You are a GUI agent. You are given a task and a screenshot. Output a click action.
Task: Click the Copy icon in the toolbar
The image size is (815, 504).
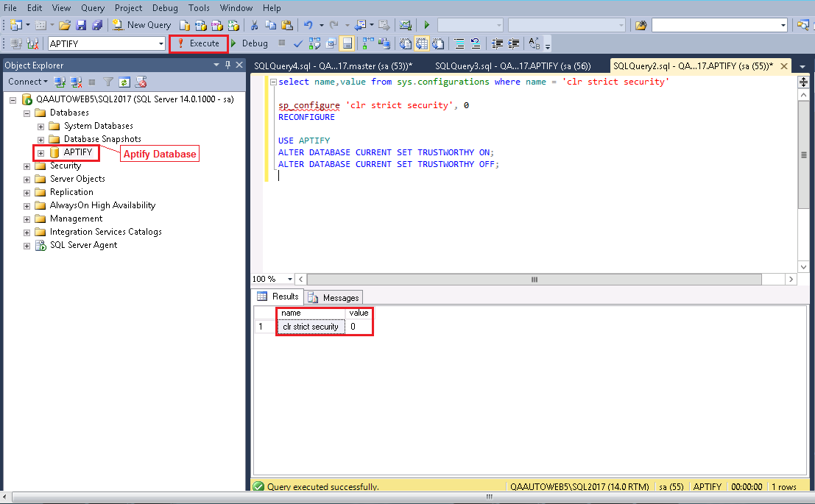click(x=270, y=25)
